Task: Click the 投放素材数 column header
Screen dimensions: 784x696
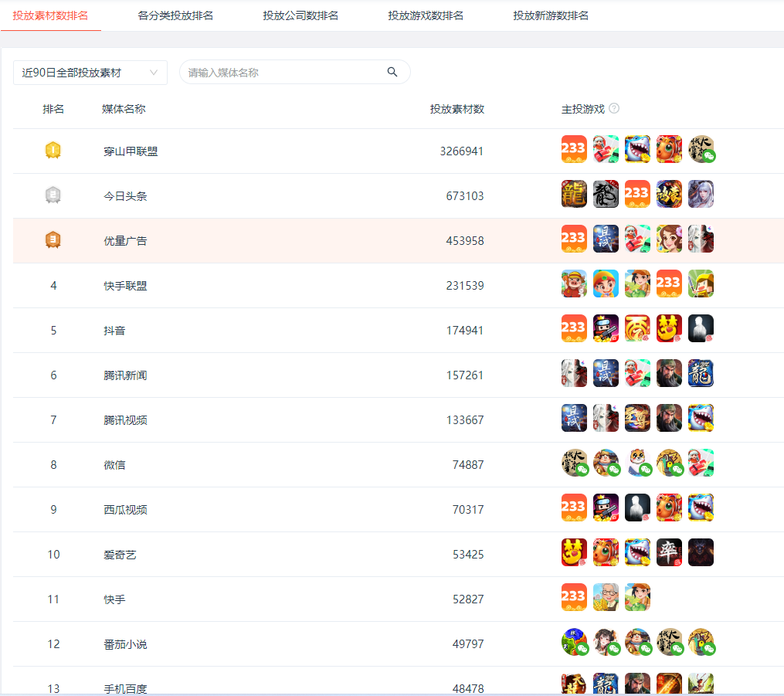Action: point(457,109)
